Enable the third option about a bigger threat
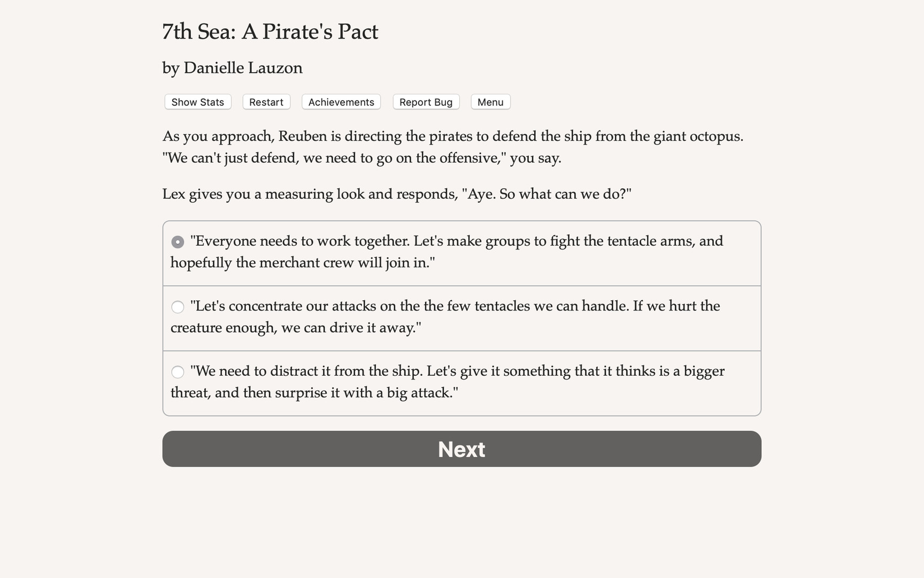The height and width of the screenshot is (578, 924). (178, 371)
